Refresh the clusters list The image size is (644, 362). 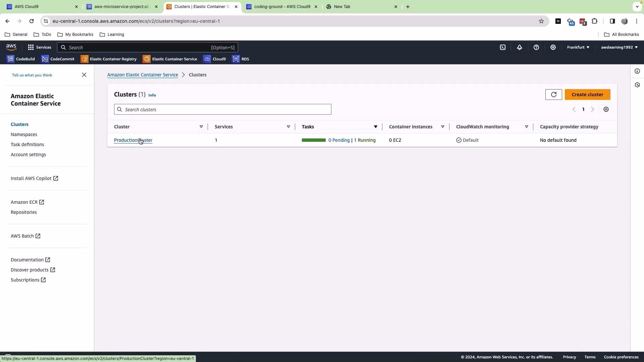coord(554,95)
